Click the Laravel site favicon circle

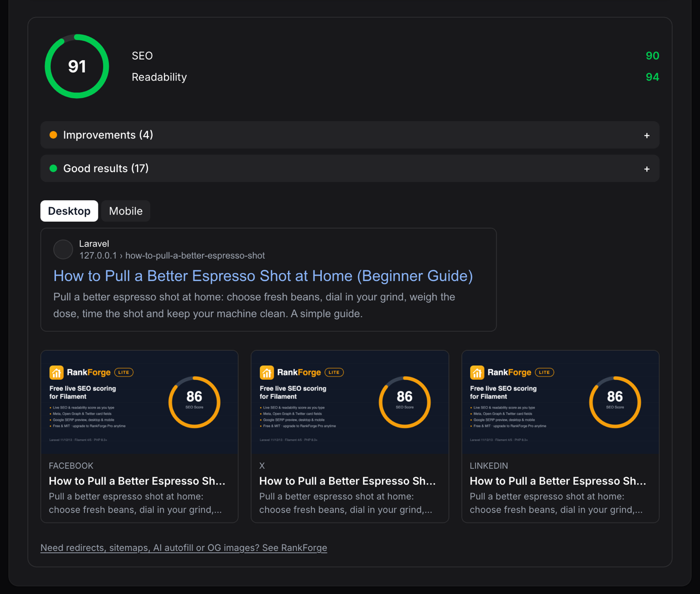click(63, 249)
